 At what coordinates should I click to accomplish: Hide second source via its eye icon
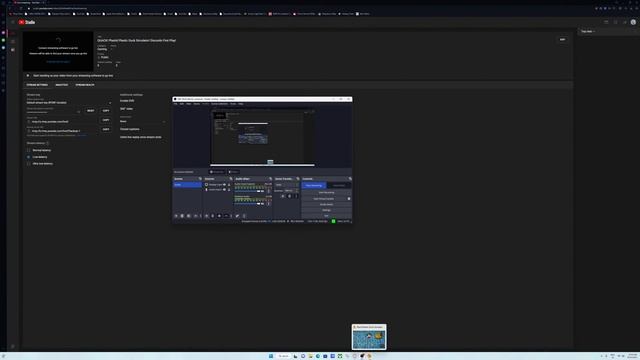coord(224,190)
